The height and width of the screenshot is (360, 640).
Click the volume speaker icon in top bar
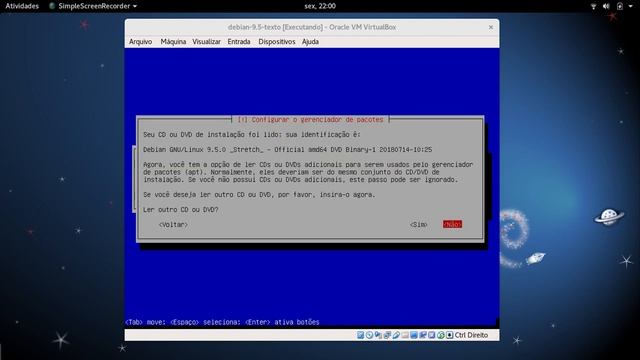tap(606, 6)
